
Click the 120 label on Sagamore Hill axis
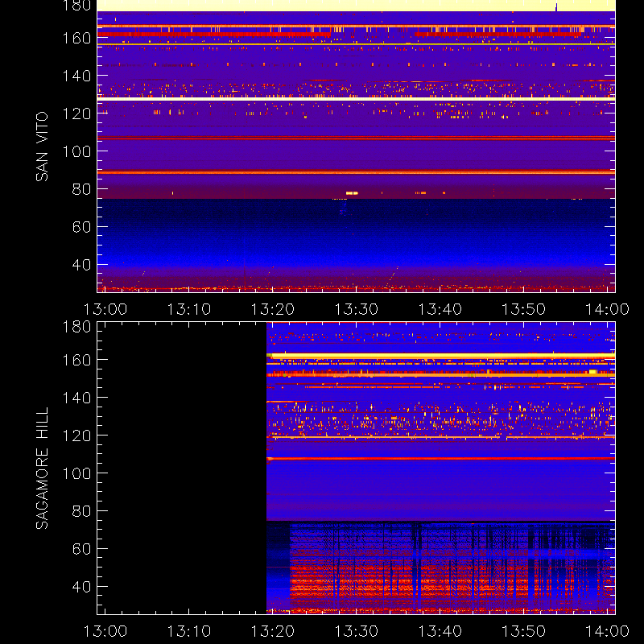[76, 436]
